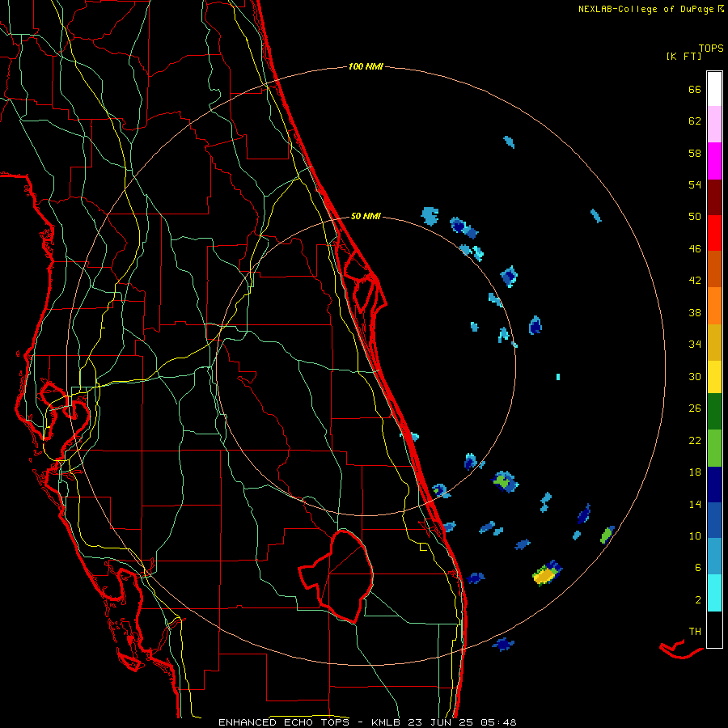Select the dark green legend band
The height and width of the screenshot is (728, 728).
point(714,412)
